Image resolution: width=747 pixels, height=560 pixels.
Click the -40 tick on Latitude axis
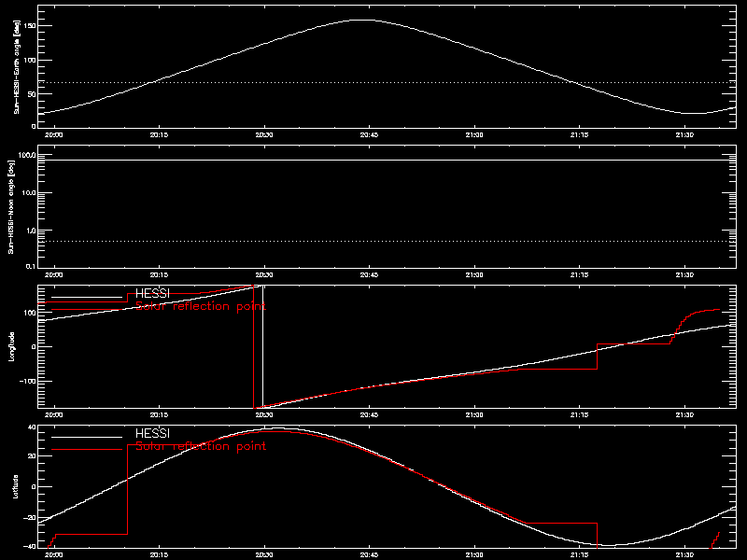coord(30,547)
